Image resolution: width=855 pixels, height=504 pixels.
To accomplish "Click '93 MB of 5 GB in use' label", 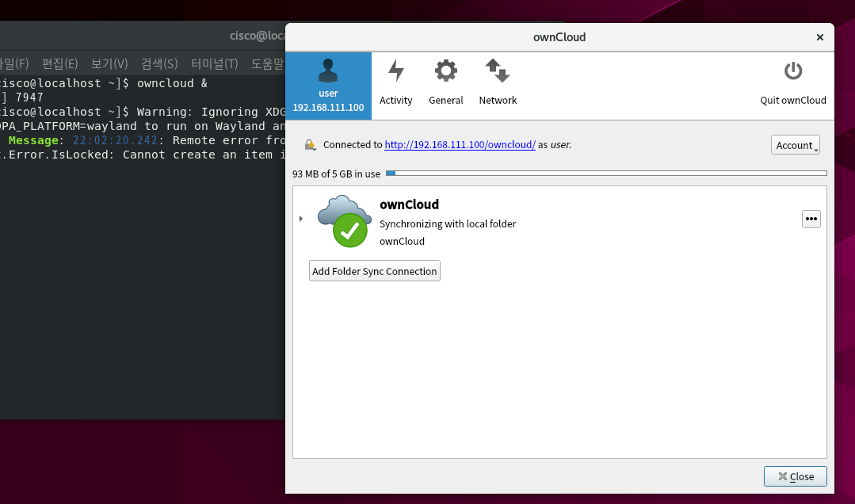I will (336, 174).
